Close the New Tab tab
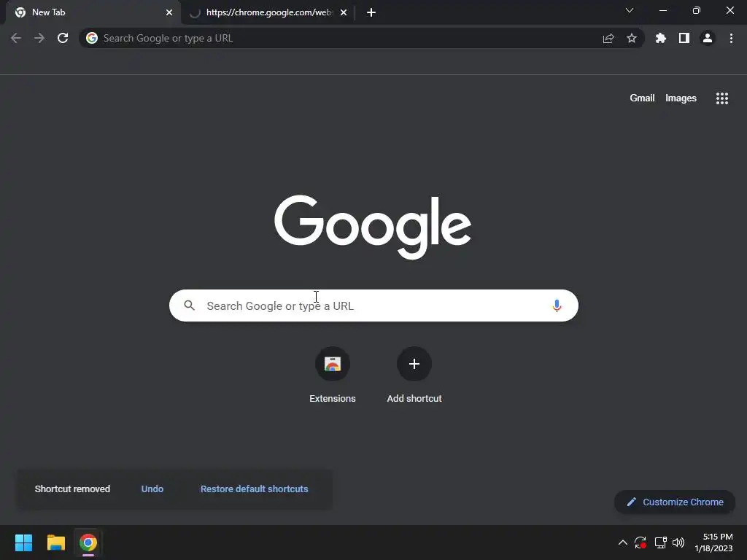Viewport: 747px width, 560px height. click(169, 12)
